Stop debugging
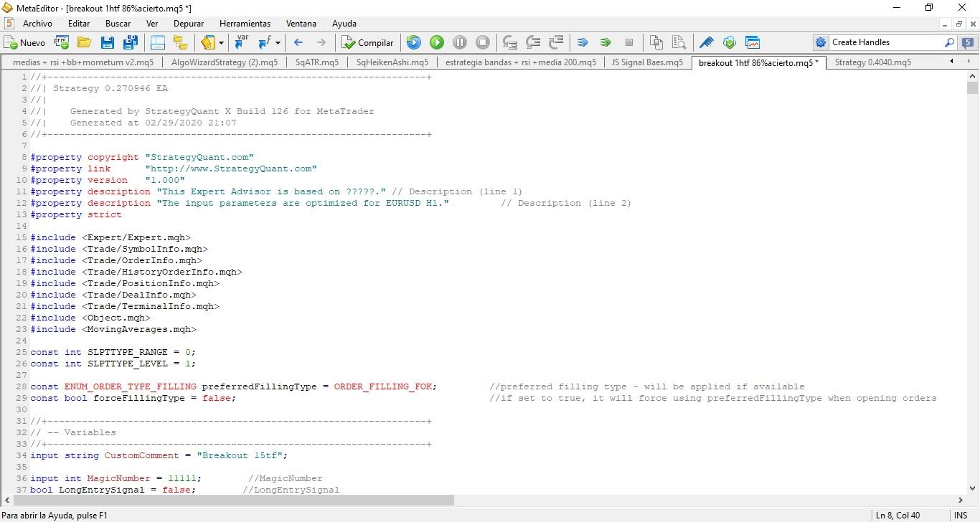This screenshot has width=980, height=522. (x=483, y=42)
